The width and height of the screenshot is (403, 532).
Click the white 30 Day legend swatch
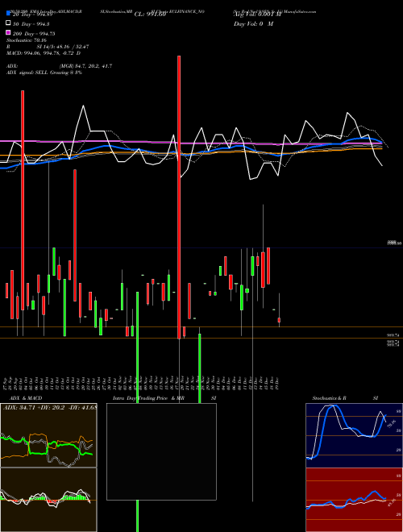(8, 23)
